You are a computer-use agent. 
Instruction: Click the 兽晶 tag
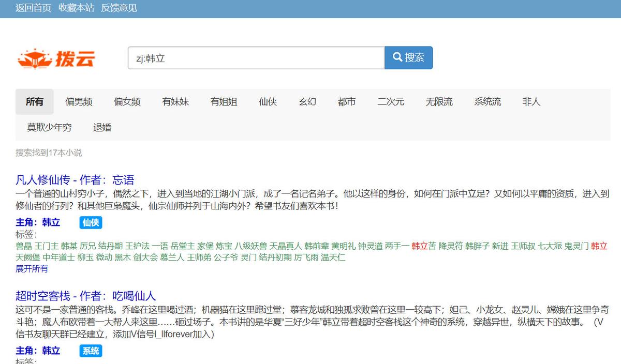[24, 246]
